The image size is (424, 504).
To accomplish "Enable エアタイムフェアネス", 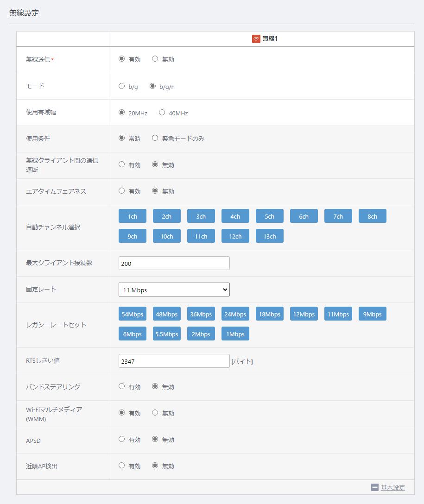I will point(121,190).
